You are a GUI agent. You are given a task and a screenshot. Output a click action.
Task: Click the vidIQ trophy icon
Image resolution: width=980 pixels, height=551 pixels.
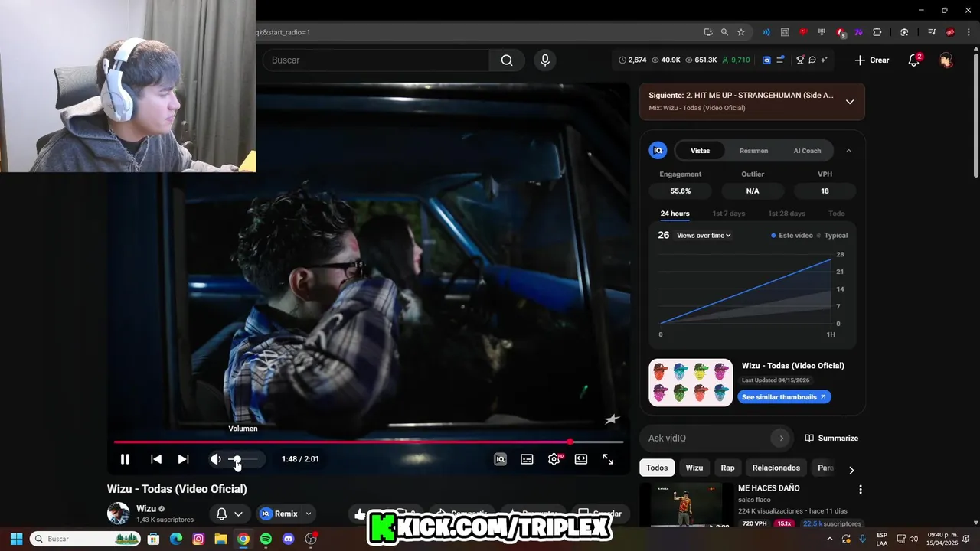click(x=800, y=60)
